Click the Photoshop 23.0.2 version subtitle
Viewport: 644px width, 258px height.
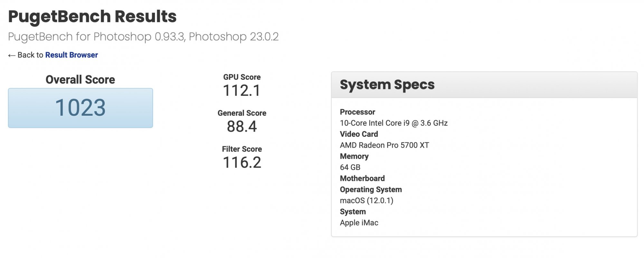pyautogui.click(x=233, y=37)
